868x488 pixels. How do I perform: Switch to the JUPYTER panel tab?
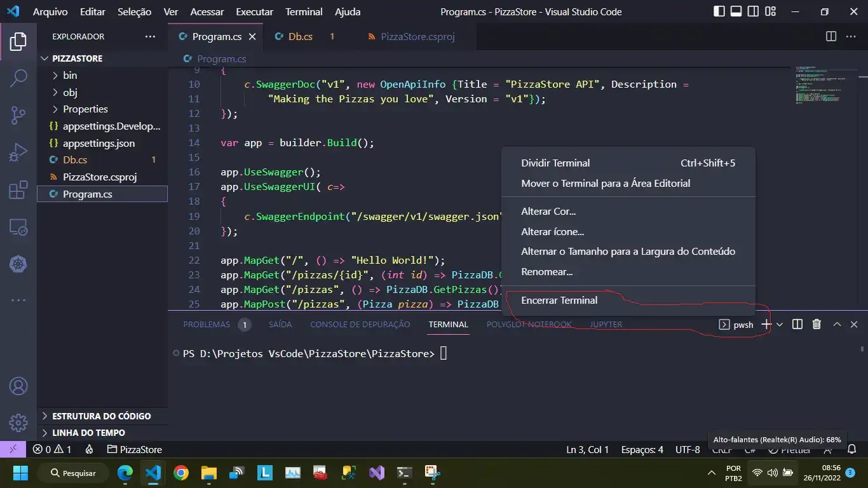(x=606, y=325)
